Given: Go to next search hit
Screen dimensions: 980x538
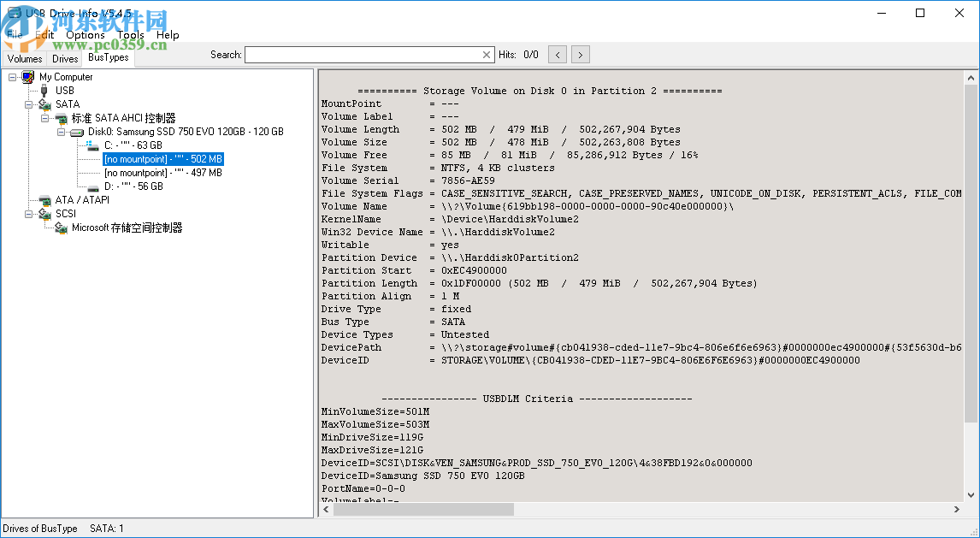Looking at the screenshot, I should (x=580, y=55).
